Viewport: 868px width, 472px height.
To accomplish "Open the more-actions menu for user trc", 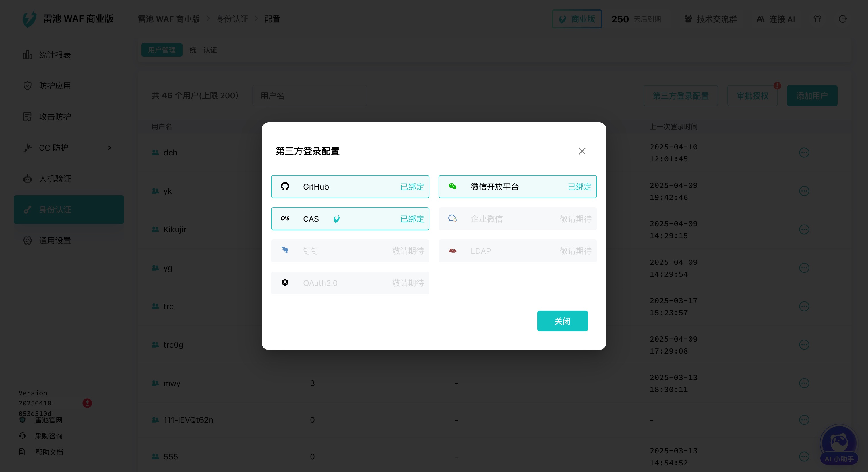I will 804,306.
